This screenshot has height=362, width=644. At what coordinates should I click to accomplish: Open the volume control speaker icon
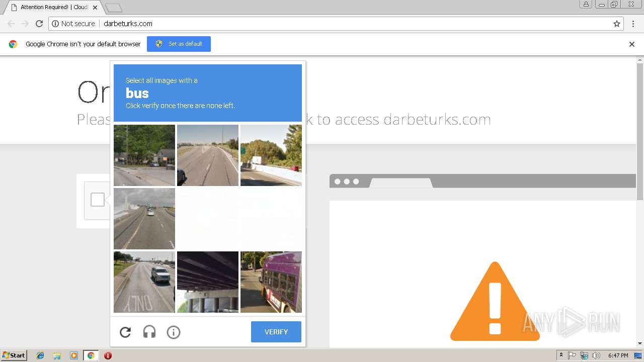pos(596,355)
